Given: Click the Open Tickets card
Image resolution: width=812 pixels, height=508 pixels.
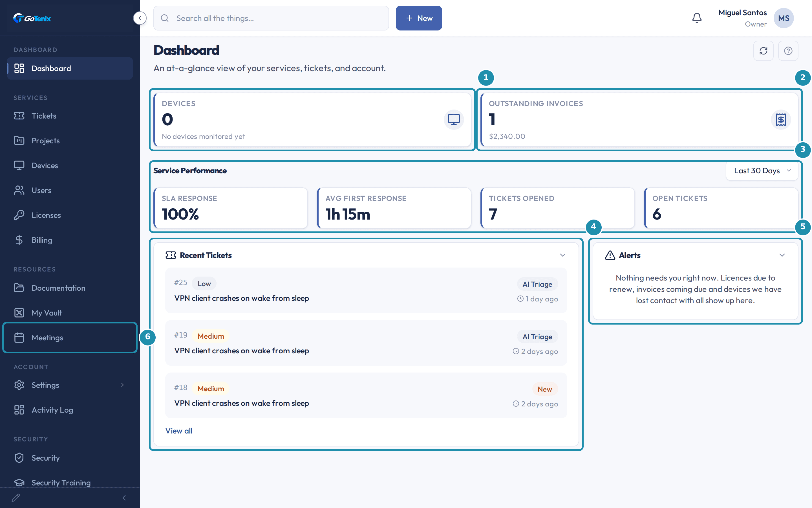Looking at the screenshot, I should 721,208.
